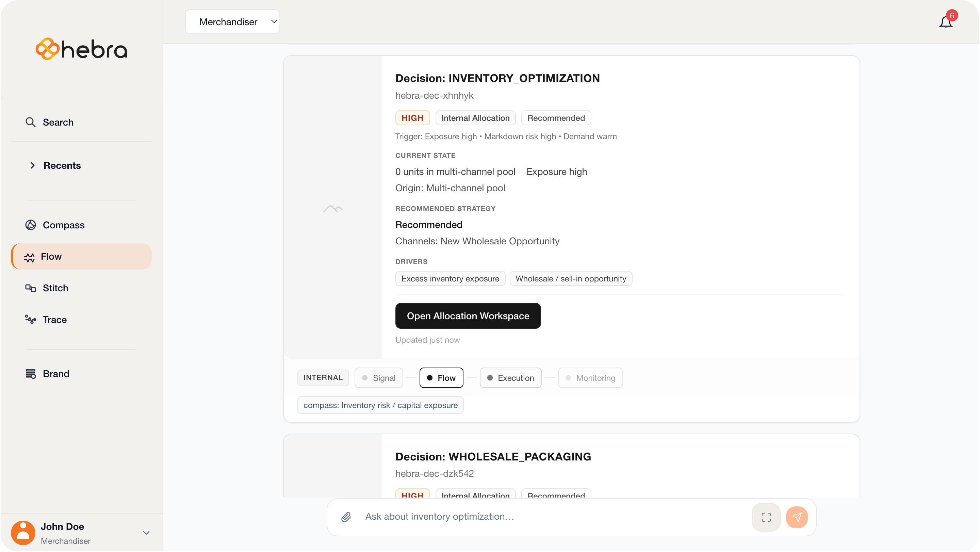Attach a file using the paperclip icon
This screenshot has width=980, height=552.
click(x=346, y=517)
